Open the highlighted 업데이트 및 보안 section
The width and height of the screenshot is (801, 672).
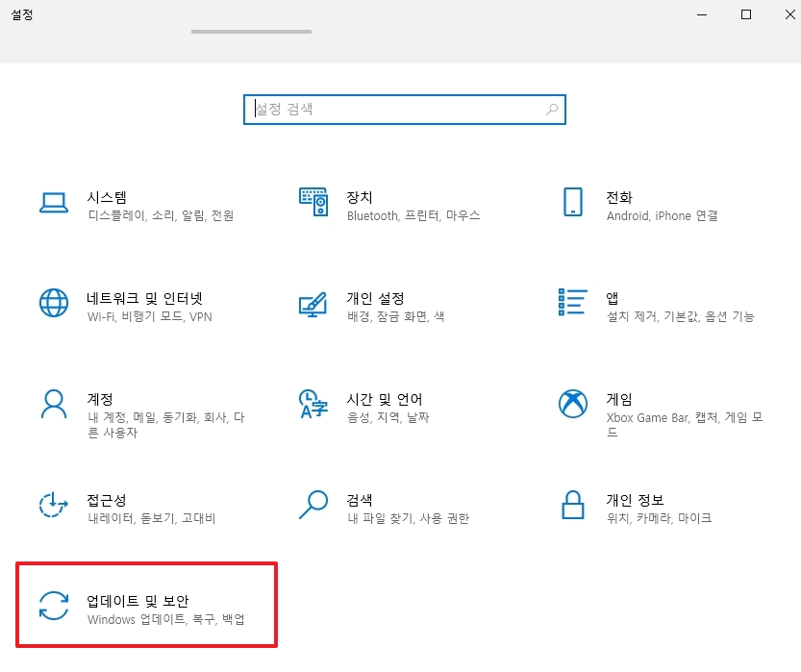point(144,604)
